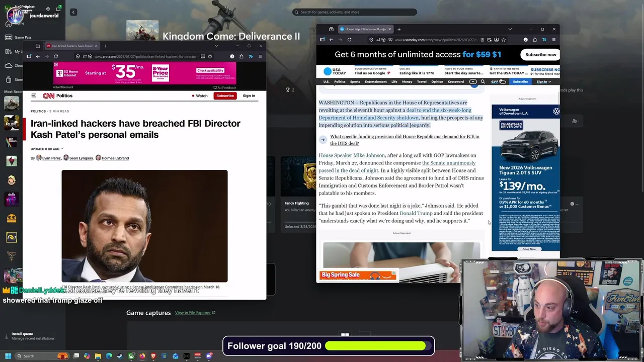Open new tab in USA Today browser
This screenshot has width=644, height=362.
(399, 29)
